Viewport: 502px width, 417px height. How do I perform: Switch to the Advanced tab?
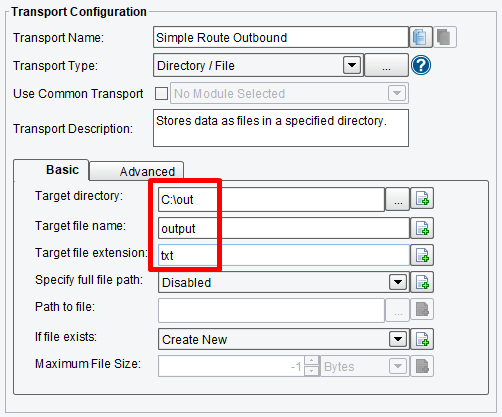coord(137,171)
